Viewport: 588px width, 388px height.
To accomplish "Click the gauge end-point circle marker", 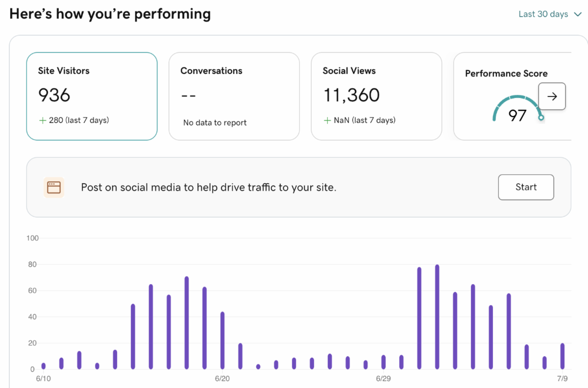I will tap(540, 118).
